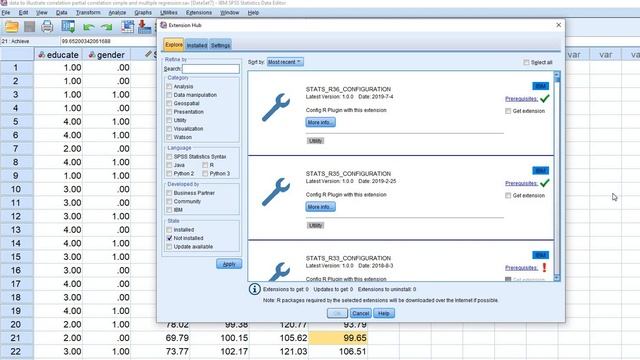Close the Extension Hub dialog

pyautogui.click(x=558, y=25)
